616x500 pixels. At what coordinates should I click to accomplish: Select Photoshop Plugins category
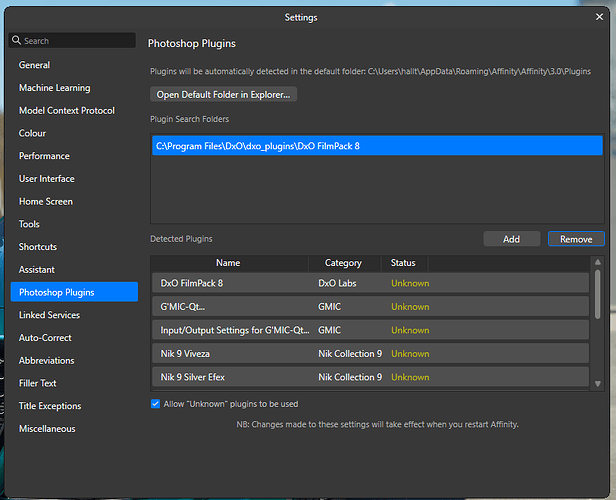point(74,292)
